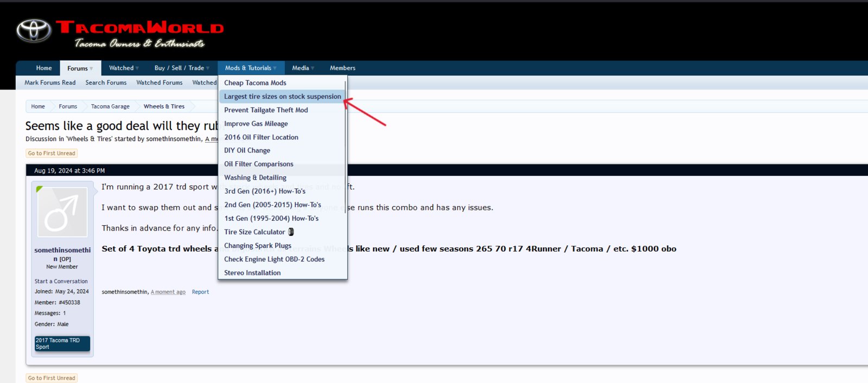The height and width of the screenshot is (383, 868).
Task: Open the Members nav tab
Action: (342, 68)
